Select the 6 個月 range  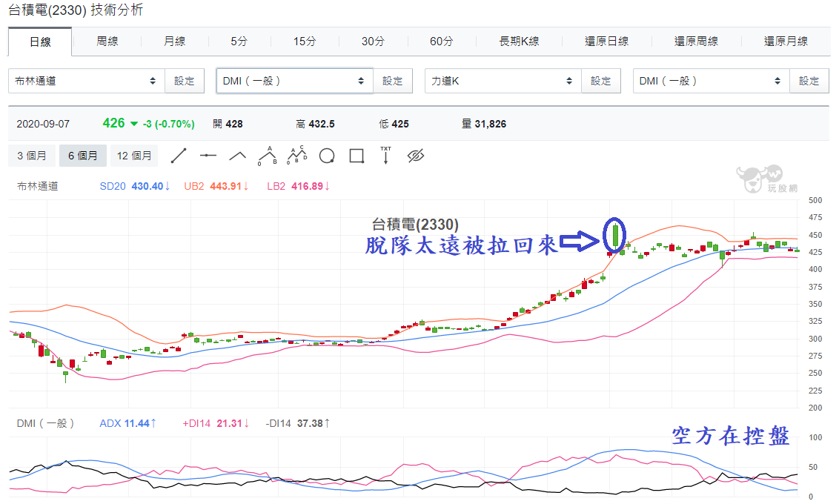point(83,156)
